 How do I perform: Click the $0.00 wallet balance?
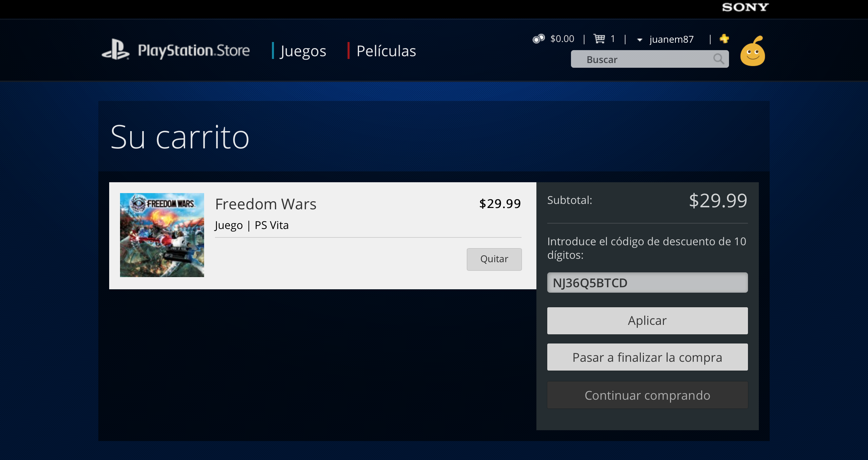[x=562, y=39]
